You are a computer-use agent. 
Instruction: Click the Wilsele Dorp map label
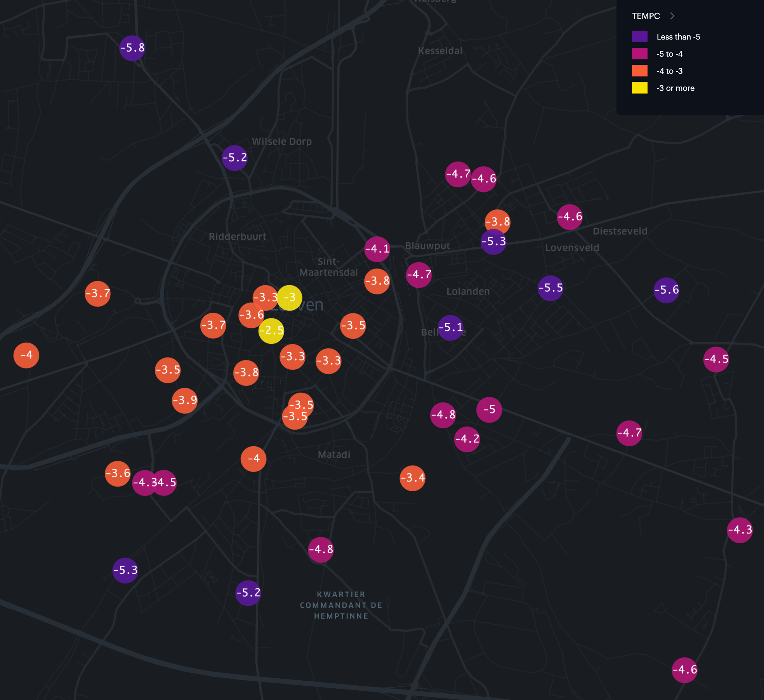click(282, 142)
